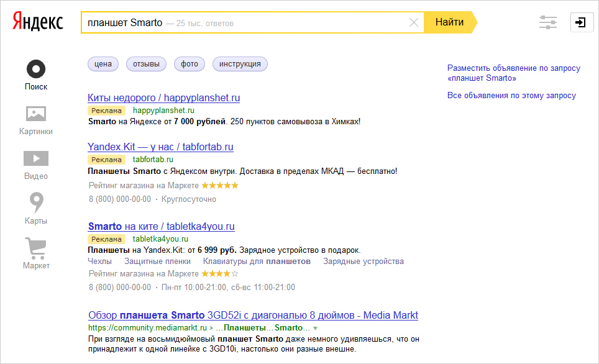Select the "цена" suggestion chip
Viewport: 599px width, 364px height.
(103, 63)
